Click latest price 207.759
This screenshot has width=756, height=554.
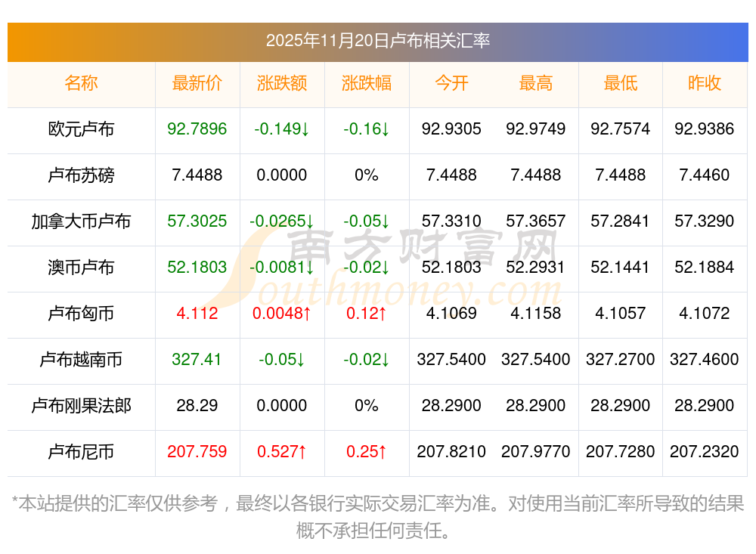click(197, 451)
